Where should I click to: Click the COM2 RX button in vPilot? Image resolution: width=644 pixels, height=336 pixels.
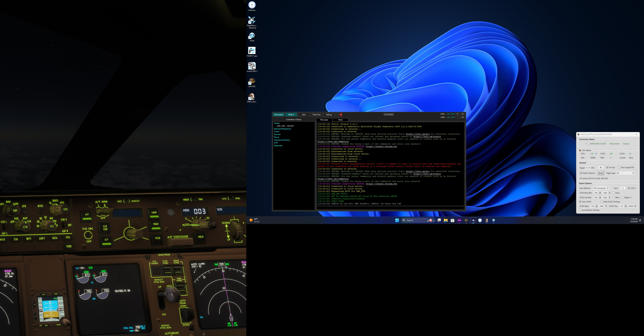click(x=462, y=117)
